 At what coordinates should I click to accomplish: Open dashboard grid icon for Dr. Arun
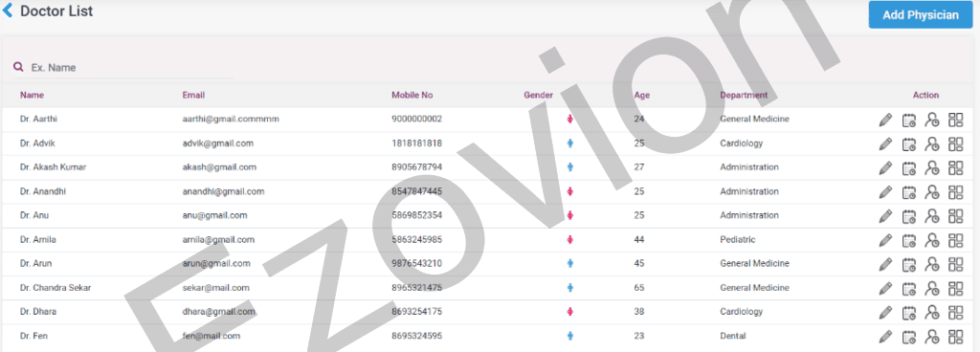click(x=956, y=264)
